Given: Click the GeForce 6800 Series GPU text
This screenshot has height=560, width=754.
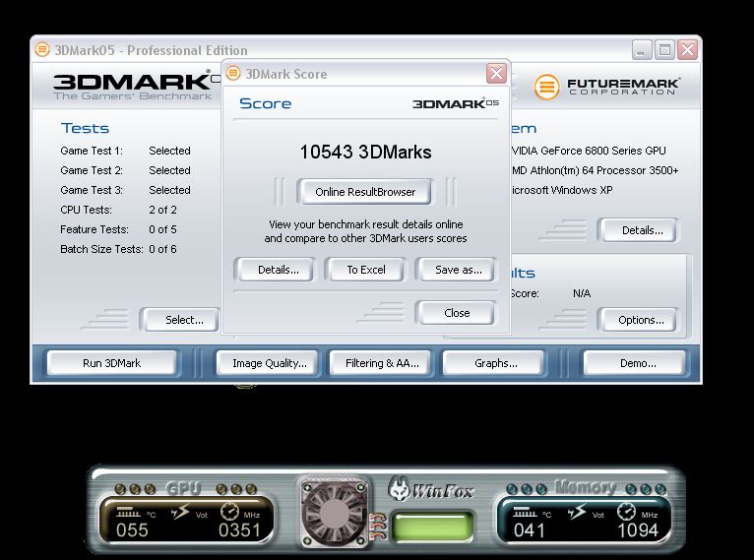Looking at the screenshot, I should click(x=589, y=151).
